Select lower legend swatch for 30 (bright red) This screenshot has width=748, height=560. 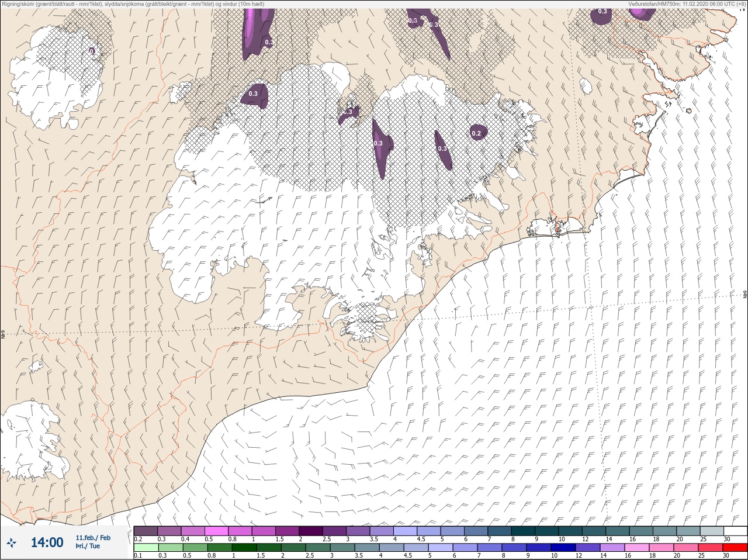click(x=735, y=548)
